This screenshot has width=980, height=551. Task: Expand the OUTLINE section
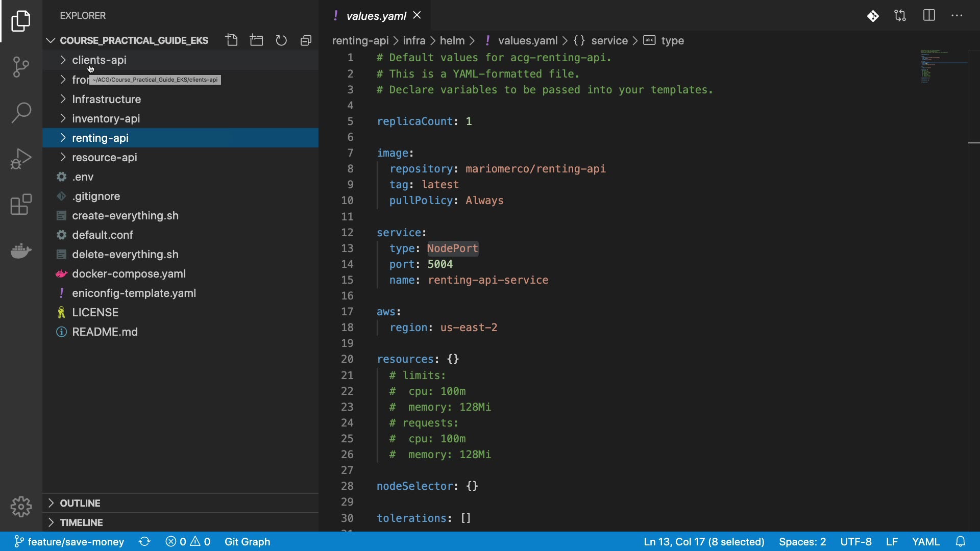pyautogui.click(x=80, y=503)
